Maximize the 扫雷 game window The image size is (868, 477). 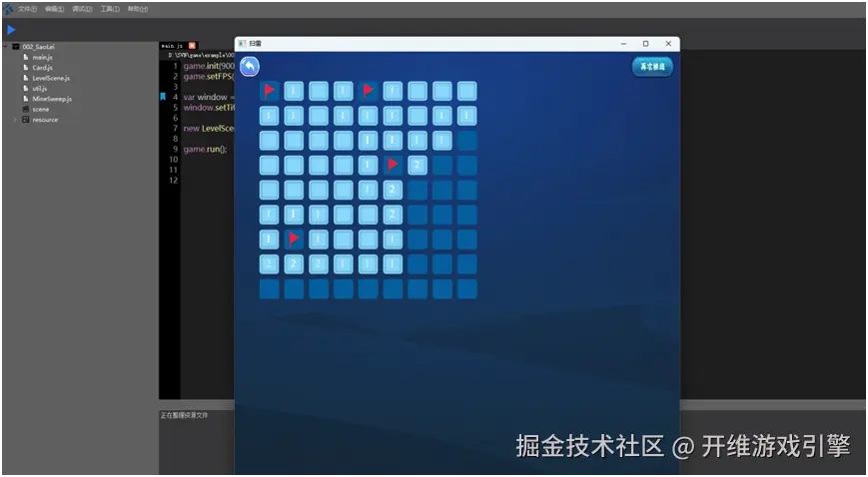tap(645, 44)
